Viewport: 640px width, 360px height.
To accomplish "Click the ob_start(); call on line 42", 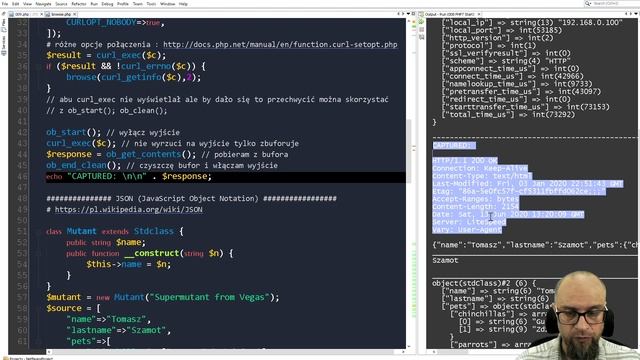I will click(73, 133).
